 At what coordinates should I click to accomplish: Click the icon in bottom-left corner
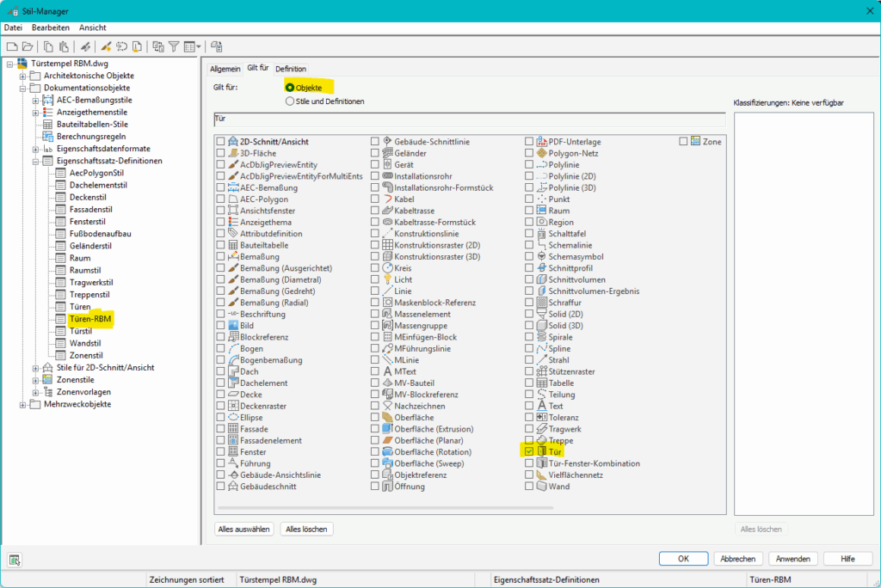coord(15,560)
